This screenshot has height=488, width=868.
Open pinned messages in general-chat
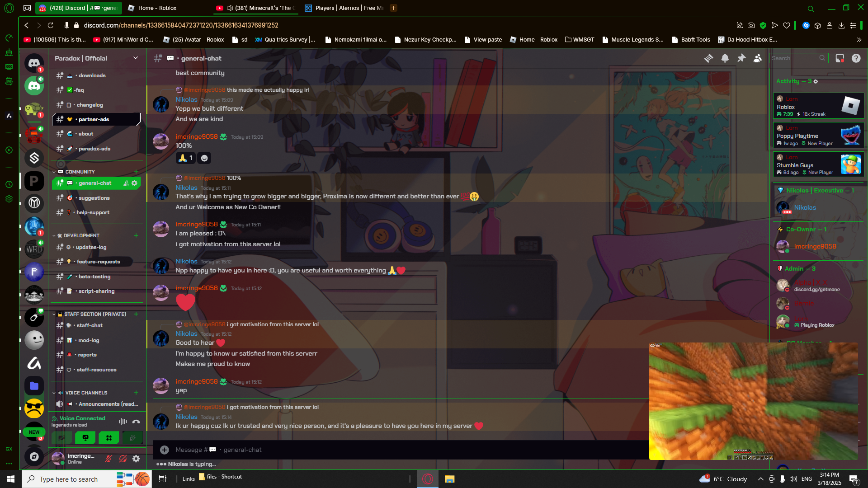(741, 58)
